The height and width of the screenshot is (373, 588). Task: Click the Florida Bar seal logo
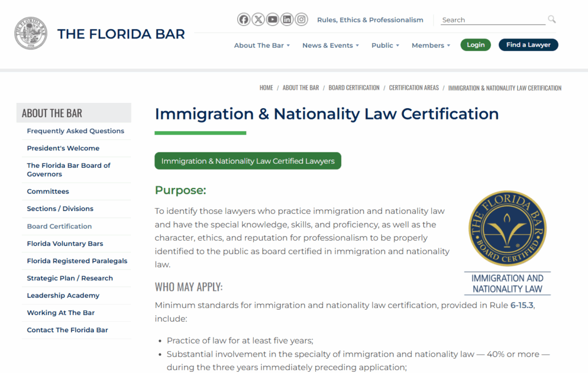pos(31,33)
